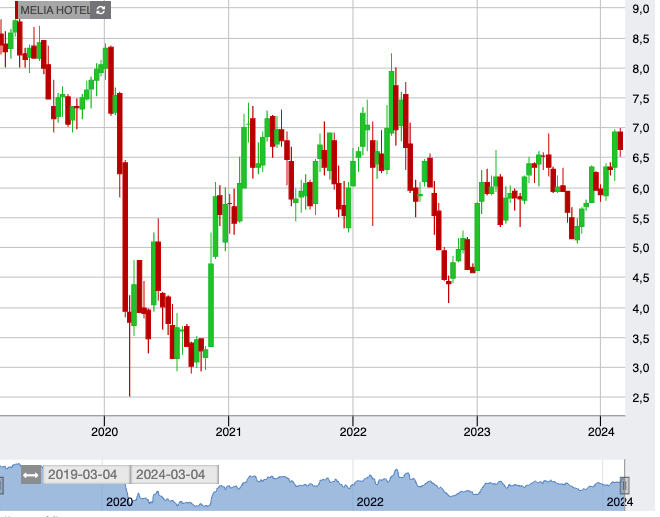Grab the left handle of the range navigator
This screenshot has width=660, height=517.
(1, 485)
